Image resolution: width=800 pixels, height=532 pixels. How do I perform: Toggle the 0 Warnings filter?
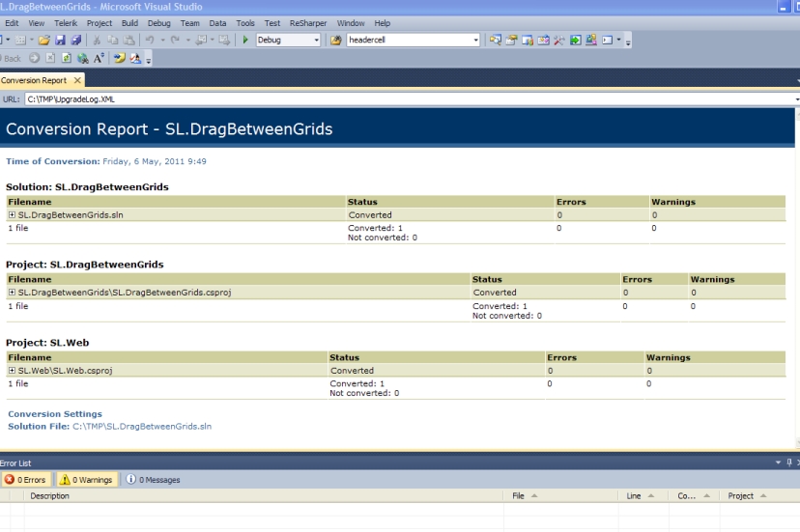(86, 480)
